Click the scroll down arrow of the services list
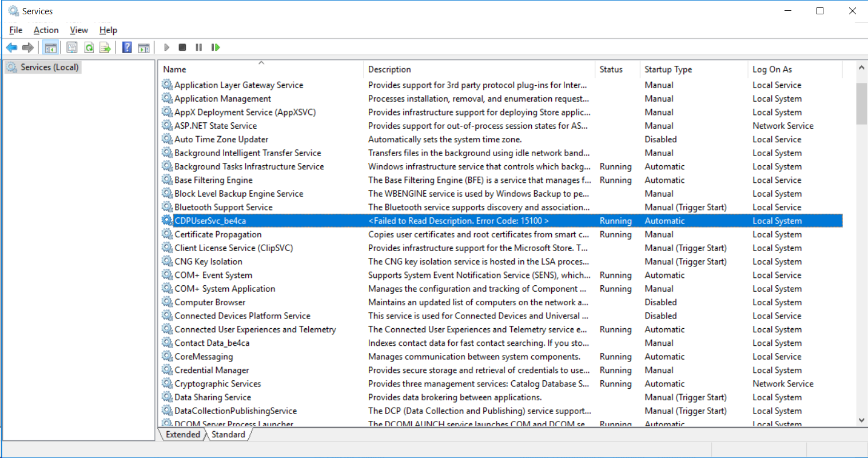 click(x=862, y=420)
